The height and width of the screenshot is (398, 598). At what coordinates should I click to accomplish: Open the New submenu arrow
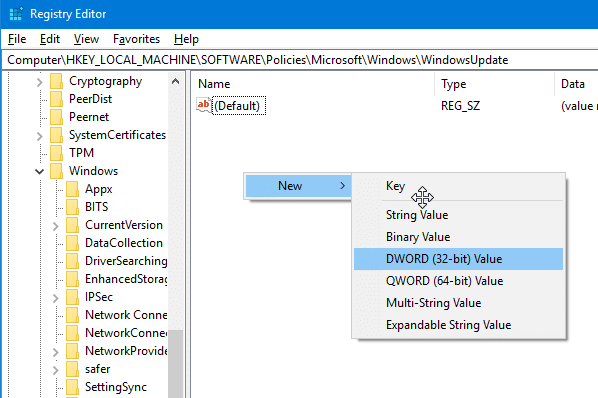click(x=342, y=186)
